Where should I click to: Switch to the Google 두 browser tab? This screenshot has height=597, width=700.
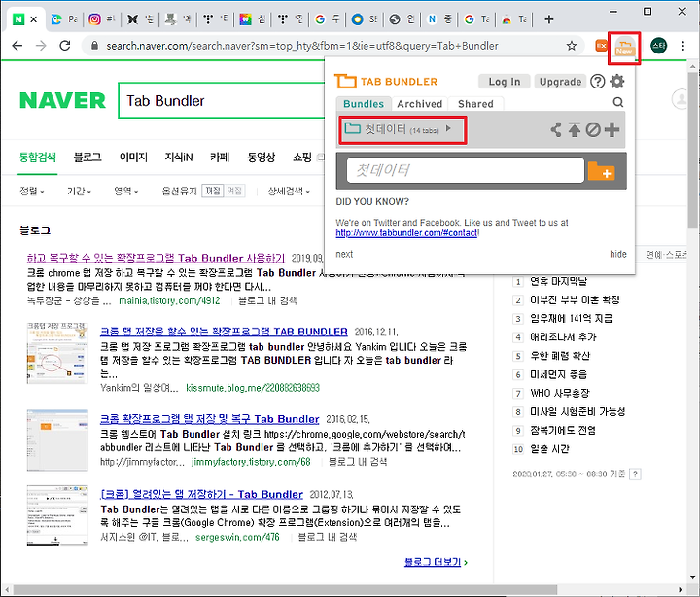pos(328,19)
